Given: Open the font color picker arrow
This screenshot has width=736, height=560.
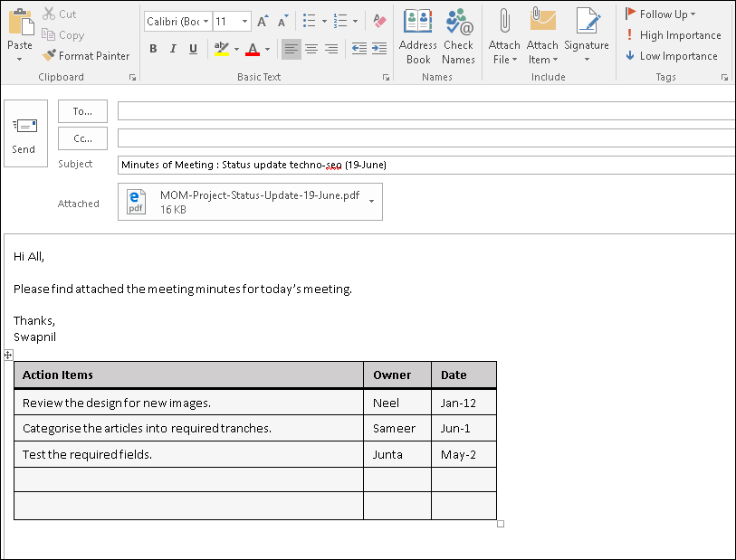Looking at the screenshot, I should click(268, 49).
